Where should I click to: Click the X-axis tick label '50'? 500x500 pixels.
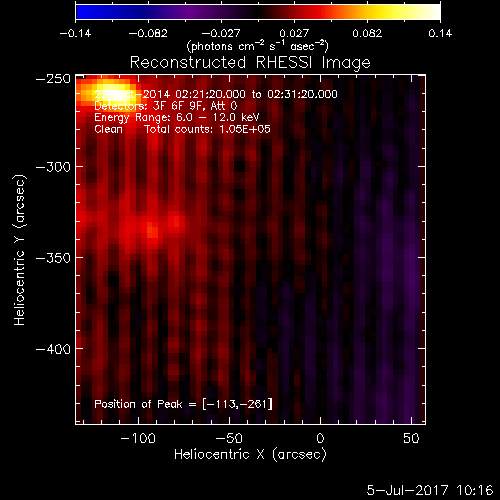click(411, 438)
